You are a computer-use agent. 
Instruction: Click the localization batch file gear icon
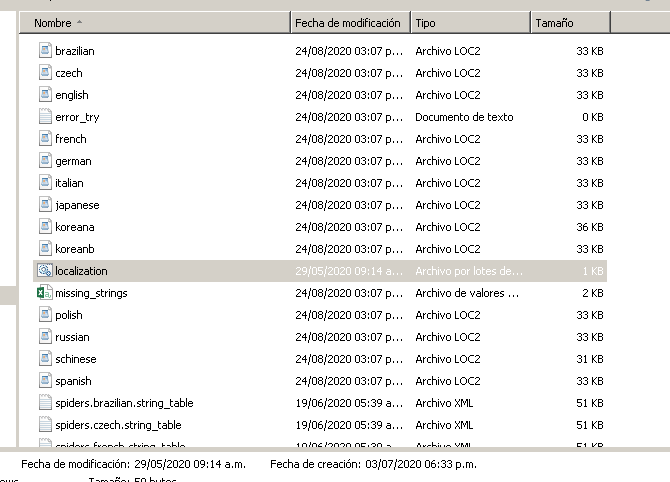[x=45, y=271]
